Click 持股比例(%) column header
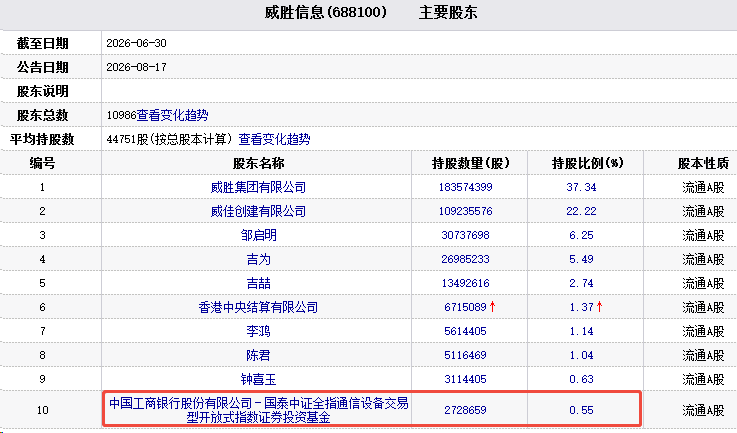737x433 pixels. click(x=588, y=163)
